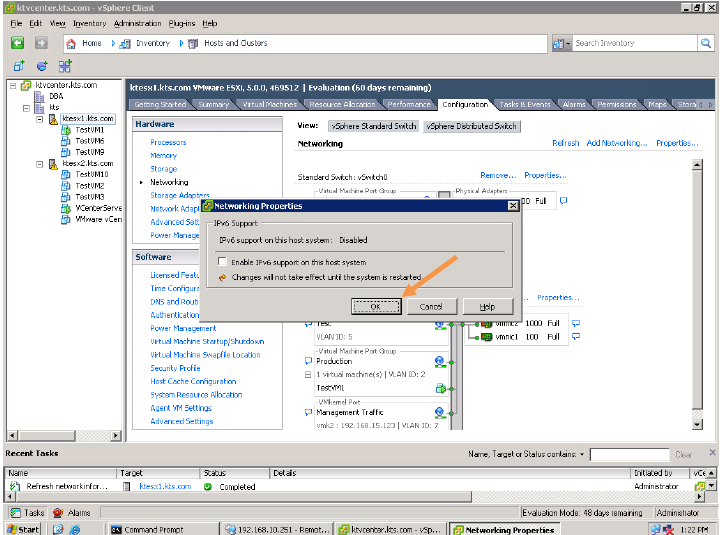Select the vSphere Distributed Switch view button
This screenshot has width=720, height=535.
(x=471, y=126)
